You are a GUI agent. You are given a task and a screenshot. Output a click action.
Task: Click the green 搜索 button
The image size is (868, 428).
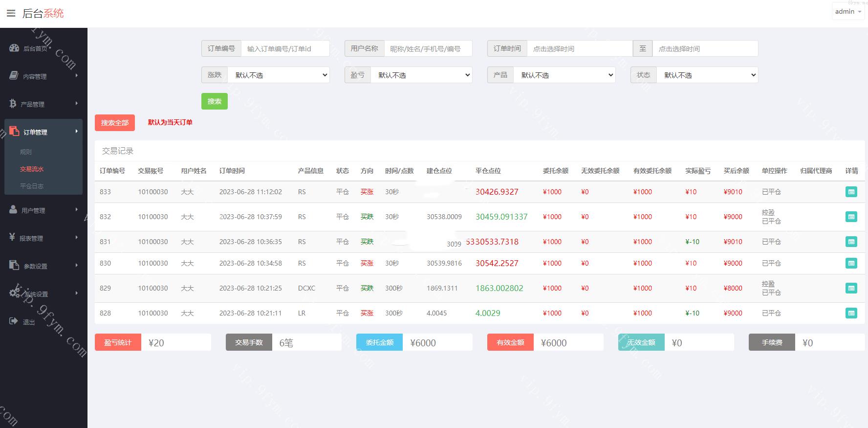click(214, 101)
